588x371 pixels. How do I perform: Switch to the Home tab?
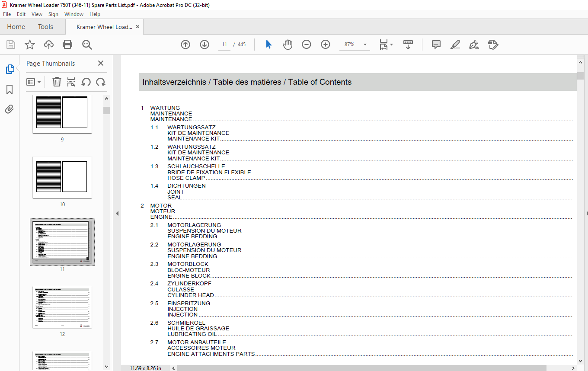click(x=16, y=27)
